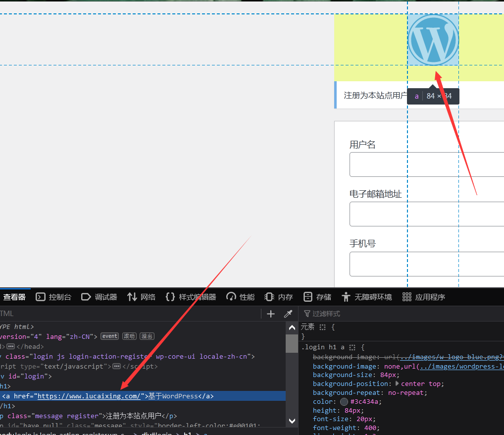504x435 pixels.
Task: Click the wordpress-logo image URL in rules
Action: (x=462, y=366)
